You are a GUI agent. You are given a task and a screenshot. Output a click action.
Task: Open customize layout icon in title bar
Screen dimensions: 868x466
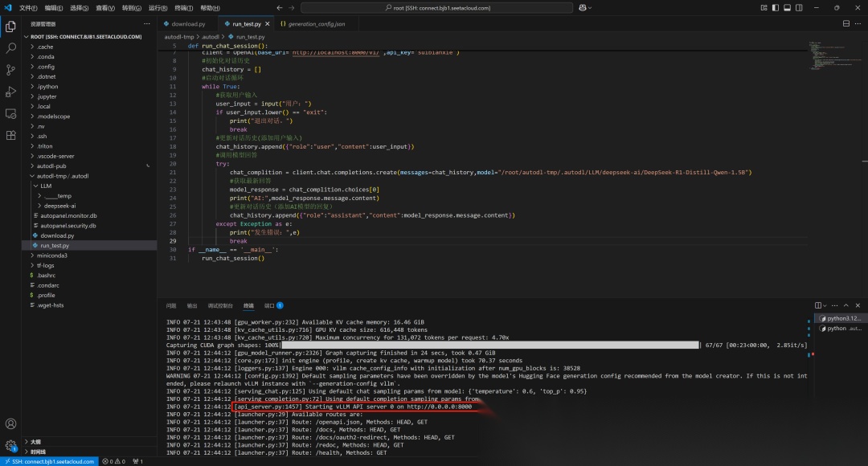click(x=764, y=8)
